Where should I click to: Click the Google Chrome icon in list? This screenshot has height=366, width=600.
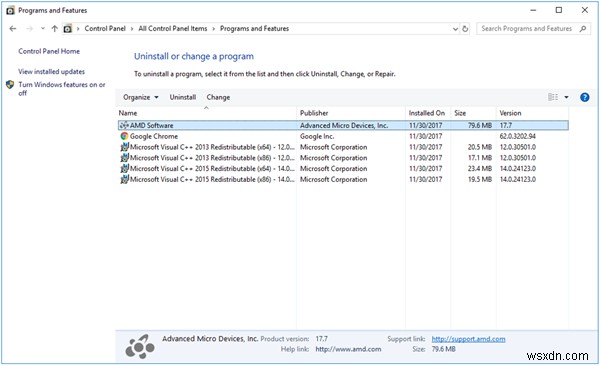[124, 136]
